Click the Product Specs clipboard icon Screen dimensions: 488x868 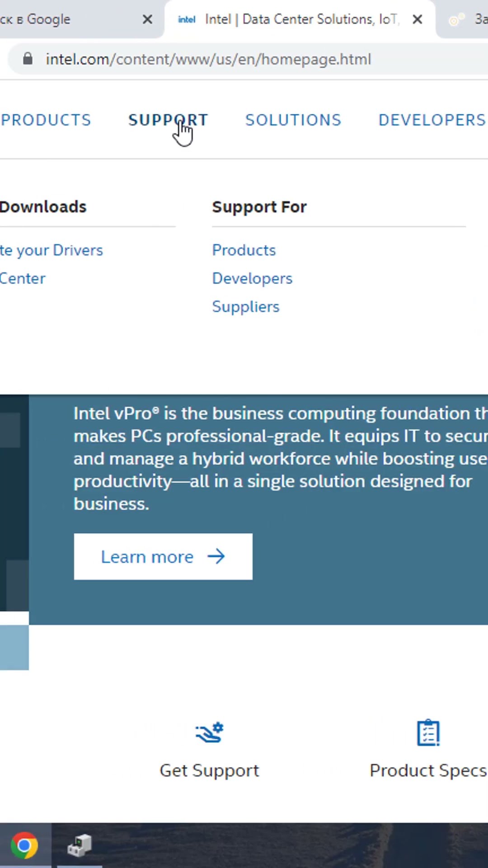point(428,732)
